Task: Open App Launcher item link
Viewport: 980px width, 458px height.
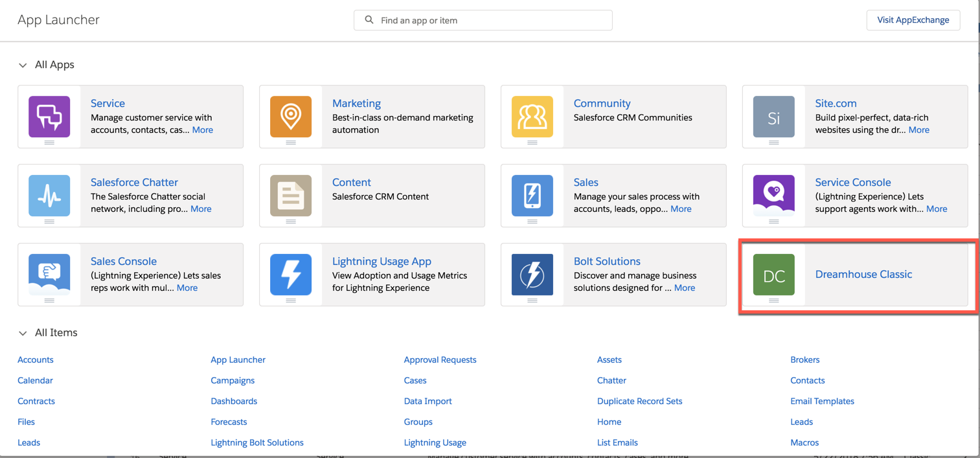Action: click(238, 360)
